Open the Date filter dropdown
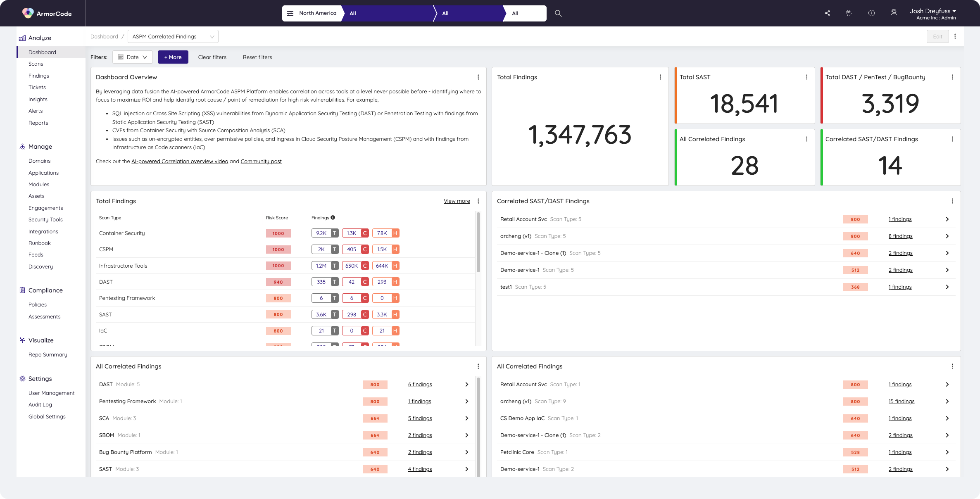 [133, 57]
